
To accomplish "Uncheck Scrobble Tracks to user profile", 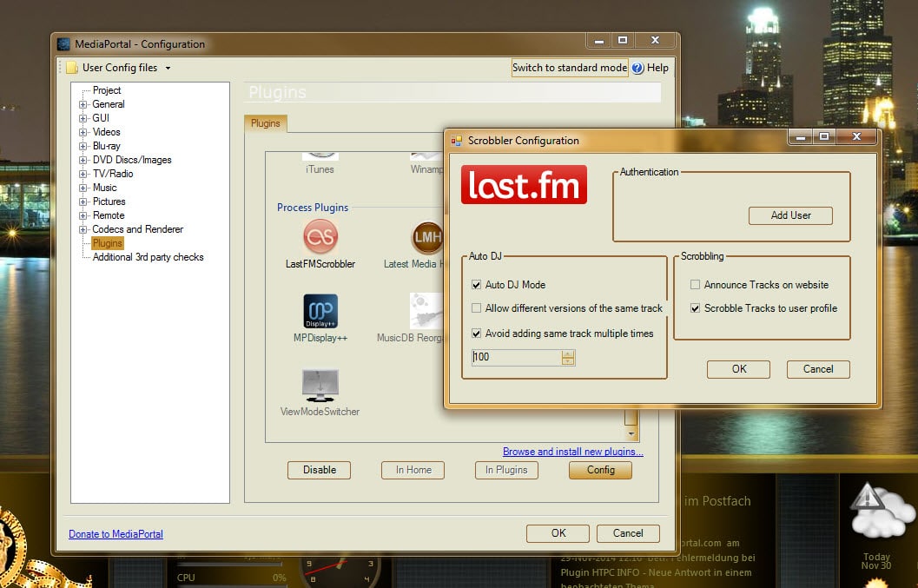I will [695, 308].
